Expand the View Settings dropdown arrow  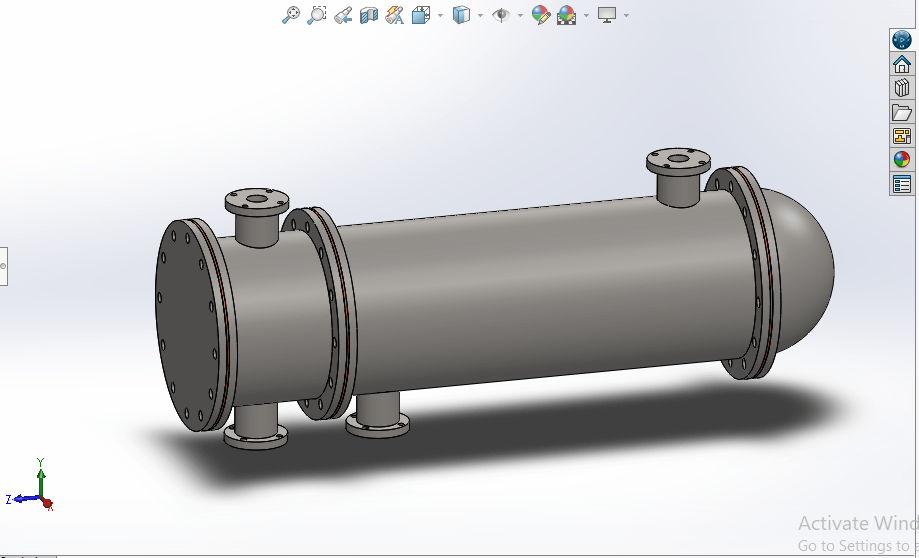pyautogui.click(x=627, y=15)
